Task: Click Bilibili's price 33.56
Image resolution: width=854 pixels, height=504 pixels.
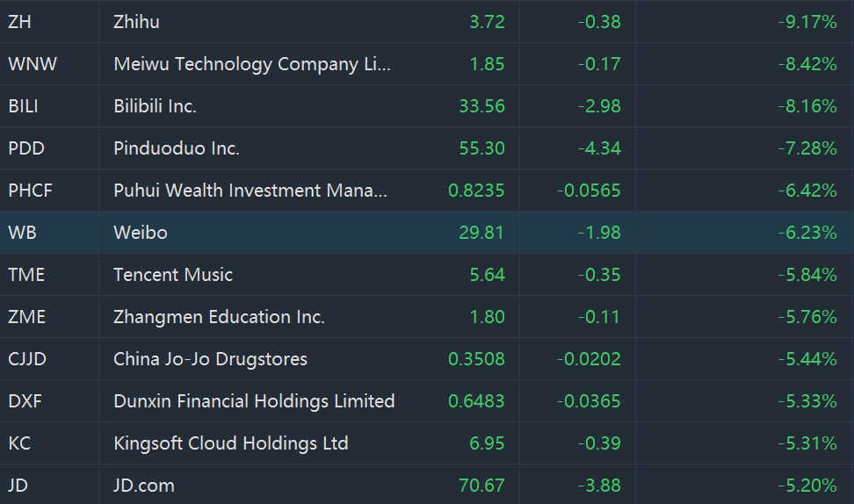Action: 481,106
